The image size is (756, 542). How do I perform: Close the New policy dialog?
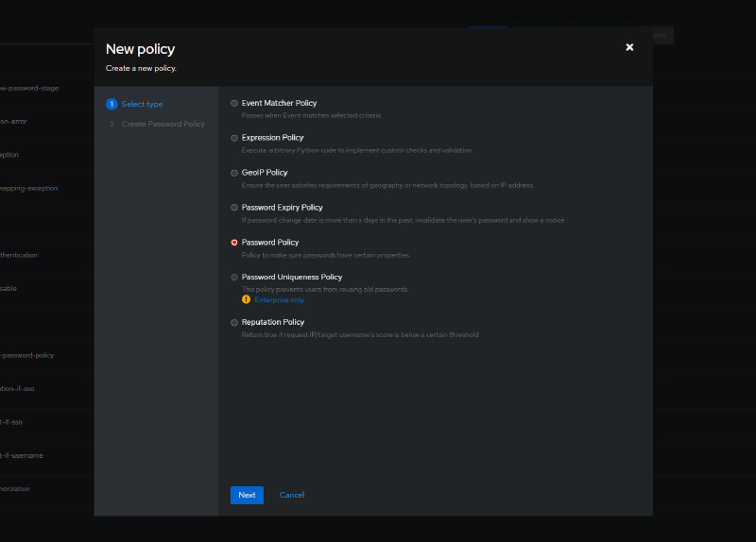point(629,47)
